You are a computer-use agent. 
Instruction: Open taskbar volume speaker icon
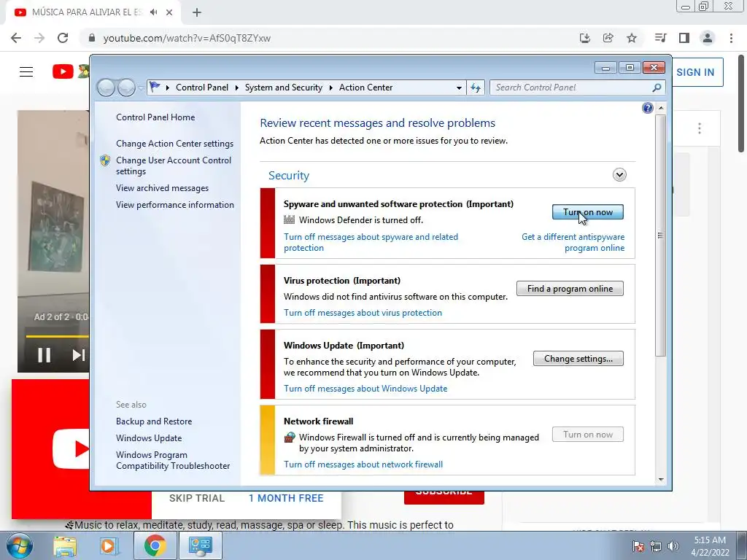coord(673,546)
